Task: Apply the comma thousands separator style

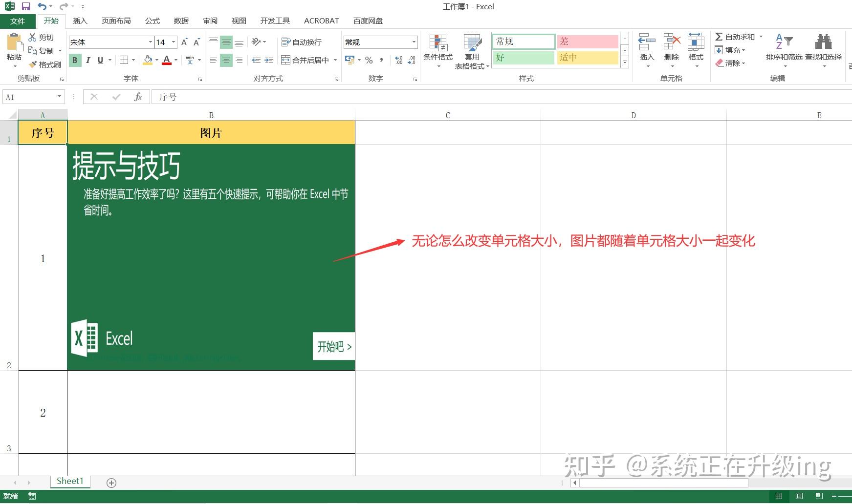Action: (381, 60)
